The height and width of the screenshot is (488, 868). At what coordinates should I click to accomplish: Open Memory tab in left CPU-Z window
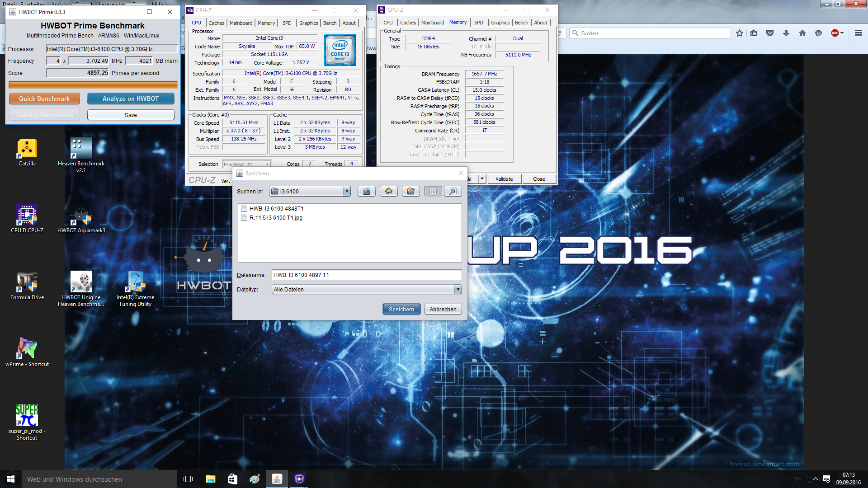point(266,23)
